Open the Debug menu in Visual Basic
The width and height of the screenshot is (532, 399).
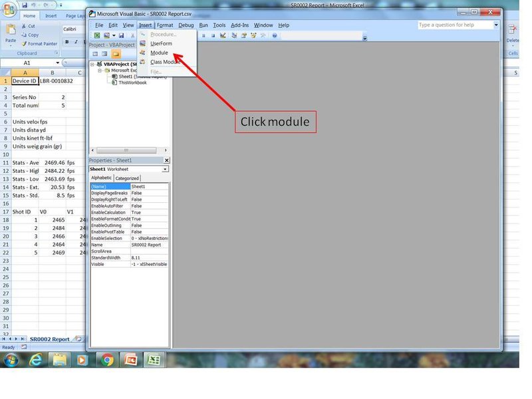coord(186,25)
